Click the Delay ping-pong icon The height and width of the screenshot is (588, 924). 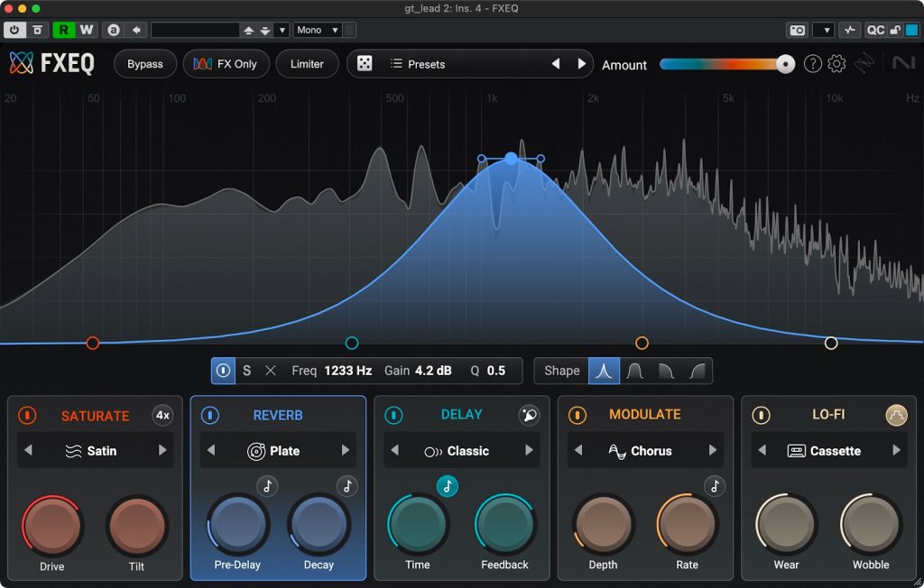pyautogui.click(x=529, y=415)
